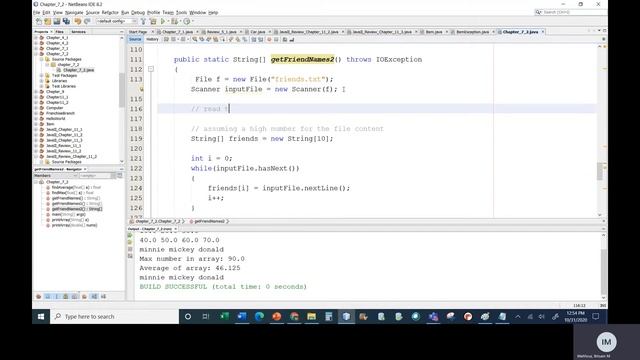This screenshot has width=640, height=360.
Task: Click the Task View taskbar icon
Action: coord(205,316)
